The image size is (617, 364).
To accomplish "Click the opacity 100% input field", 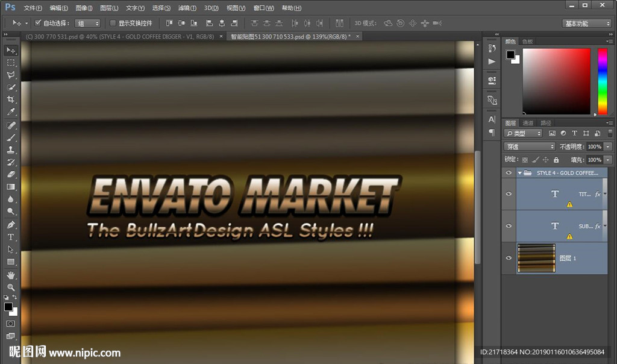I will pos(595,147).
